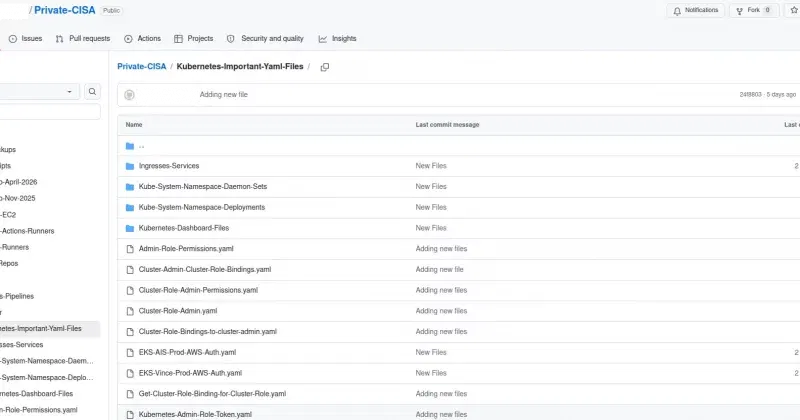Screen dimensions: 800x420
Task: Open Kubernetes-Admin-Role-Token.yaml file
Action: coord(195,414)
